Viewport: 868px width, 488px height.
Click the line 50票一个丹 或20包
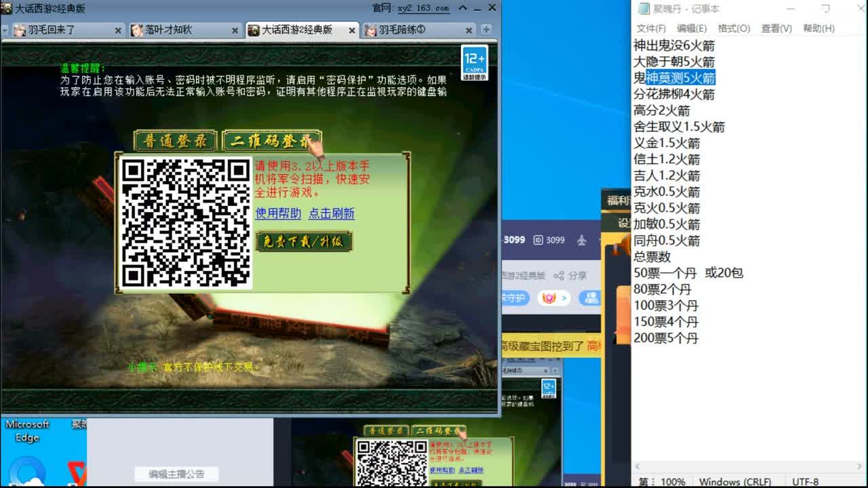(x=688, y=273)
